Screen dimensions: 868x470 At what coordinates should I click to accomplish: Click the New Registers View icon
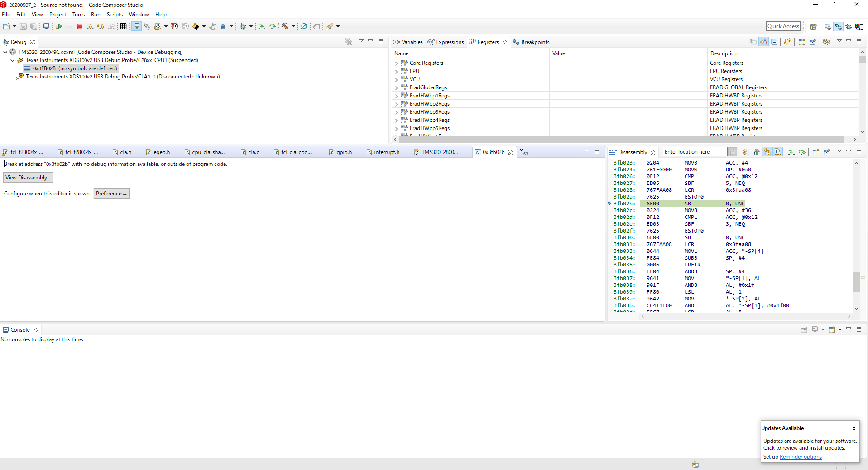click(x=802, y=42)
